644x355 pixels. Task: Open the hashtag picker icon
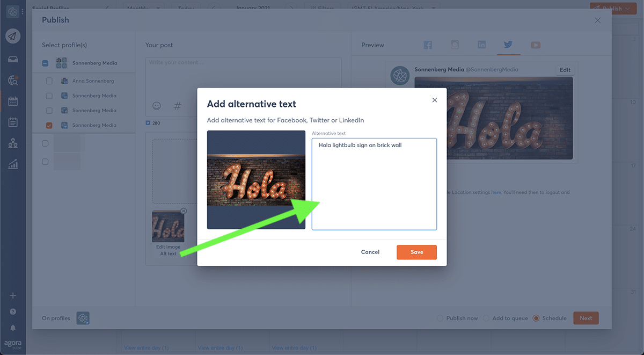click(x=178, y=106)
